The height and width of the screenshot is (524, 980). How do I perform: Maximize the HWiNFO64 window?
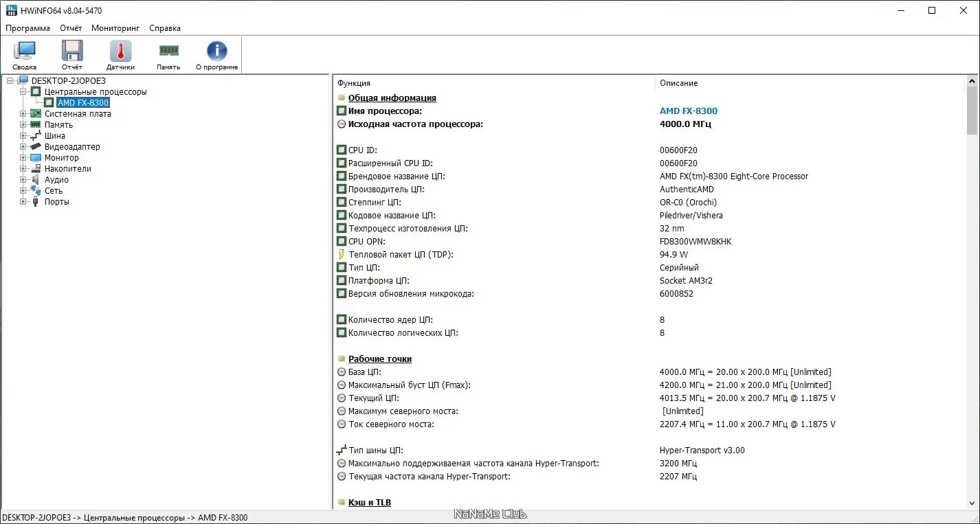coord(932,10)
